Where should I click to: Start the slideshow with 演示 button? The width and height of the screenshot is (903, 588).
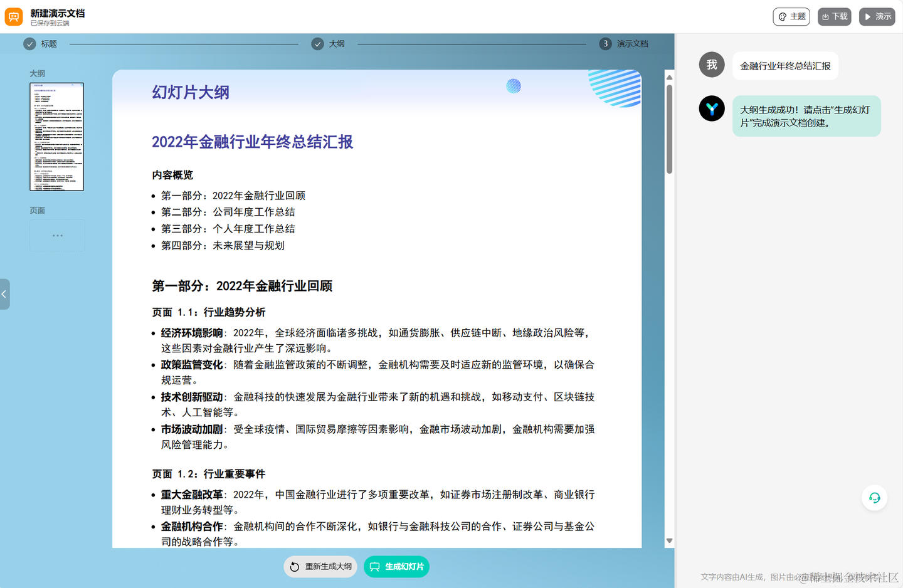coord(877,17)
